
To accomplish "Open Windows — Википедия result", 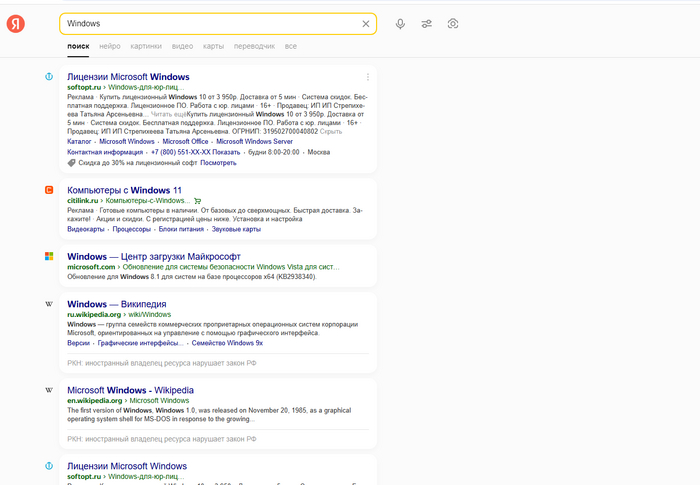I will 117,304.
